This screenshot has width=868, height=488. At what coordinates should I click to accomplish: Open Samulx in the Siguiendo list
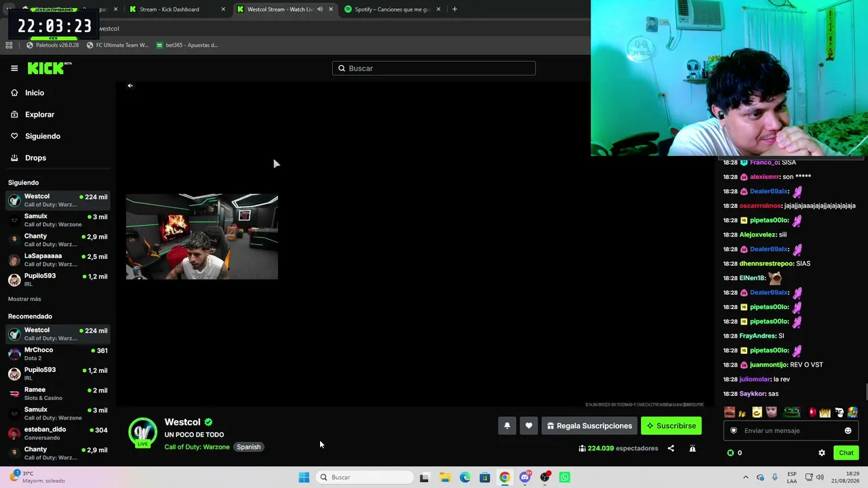58,220
